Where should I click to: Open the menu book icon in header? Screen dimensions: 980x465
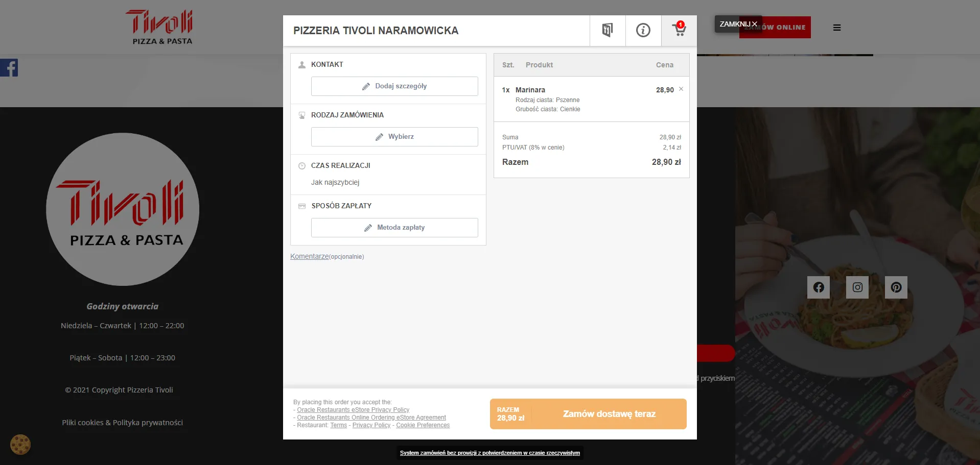pyautogui.click(x=607, y=31)
